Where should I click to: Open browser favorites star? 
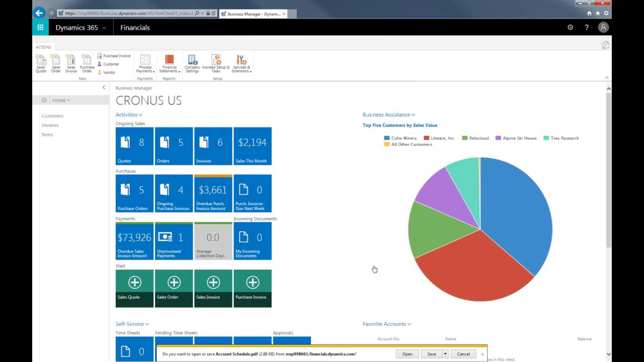[598, 14]
